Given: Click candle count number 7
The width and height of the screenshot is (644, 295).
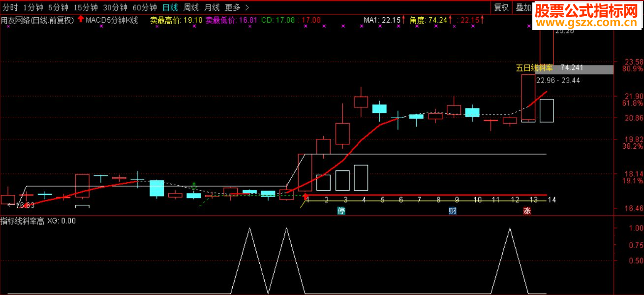Looking at the screenshot, I should [x=420, y=199].
